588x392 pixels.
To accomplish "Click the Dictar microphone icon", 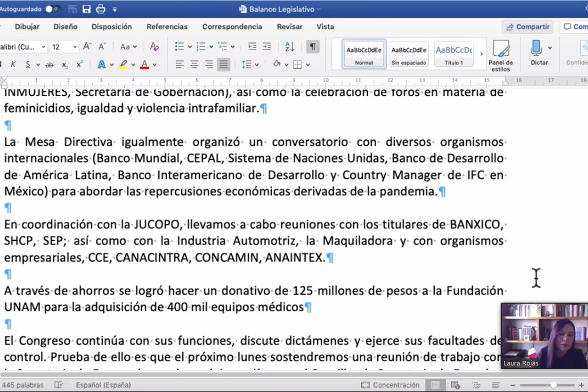I will pyautogui.click(x=536, y=48).
